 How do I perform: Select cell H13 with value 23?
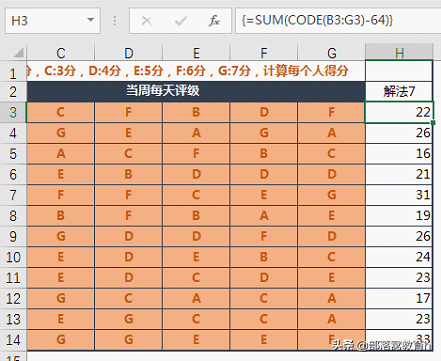399,319
